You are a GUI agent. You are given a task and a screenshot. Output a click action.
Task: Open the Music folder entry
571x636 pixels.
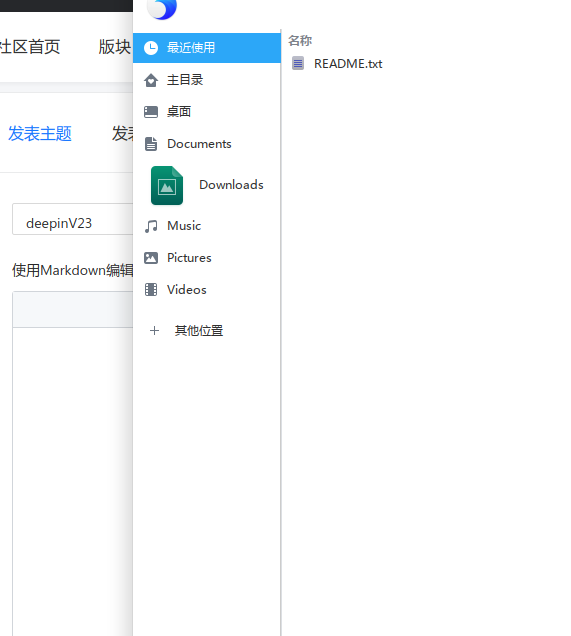pos(206,226)
